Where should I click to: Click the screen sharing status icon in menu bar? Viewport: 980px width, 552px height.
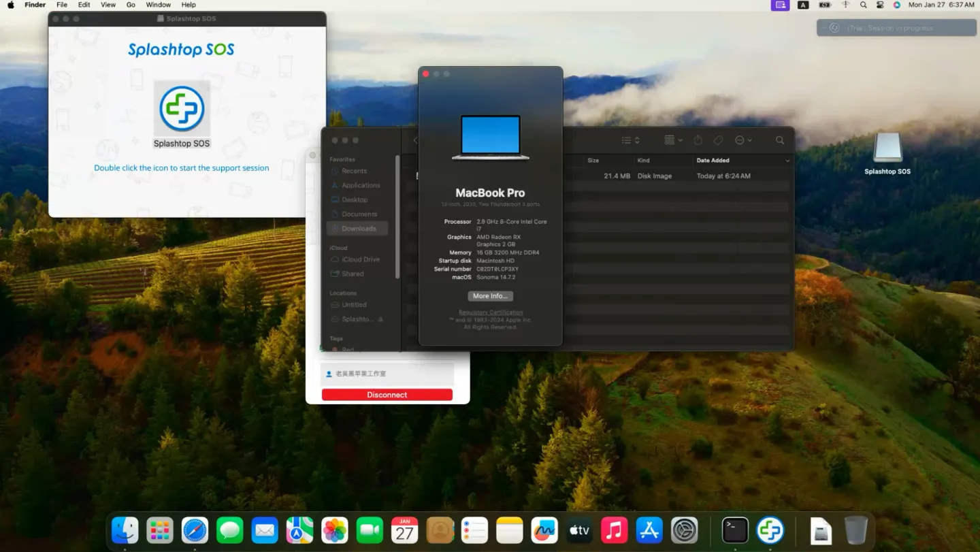pos(780,5)
